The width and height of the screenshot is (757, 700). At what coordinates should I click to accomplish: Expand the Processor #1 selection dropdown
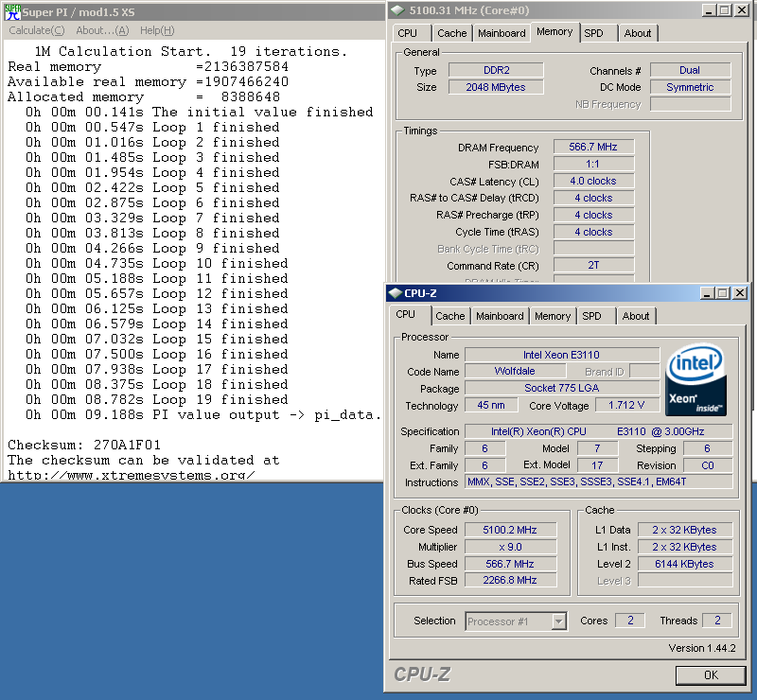pyautogui.click(x=558, y=621)
